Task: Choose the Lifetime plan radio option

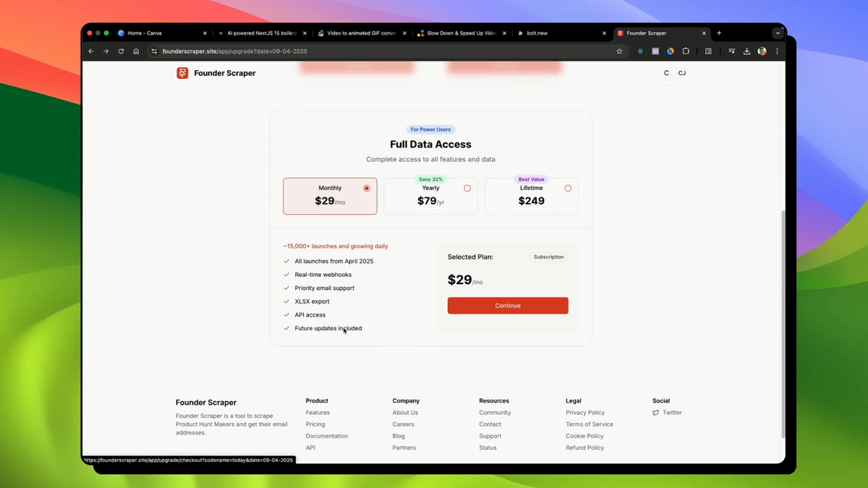Action: [x=568, y=187]
